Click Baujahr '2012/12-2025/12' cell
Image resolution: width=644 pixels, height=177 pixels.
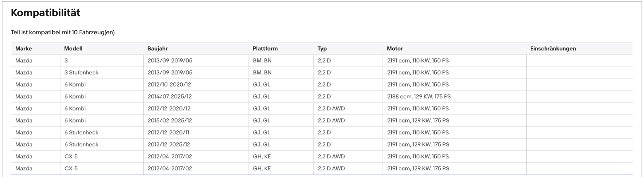coord(196,145)
